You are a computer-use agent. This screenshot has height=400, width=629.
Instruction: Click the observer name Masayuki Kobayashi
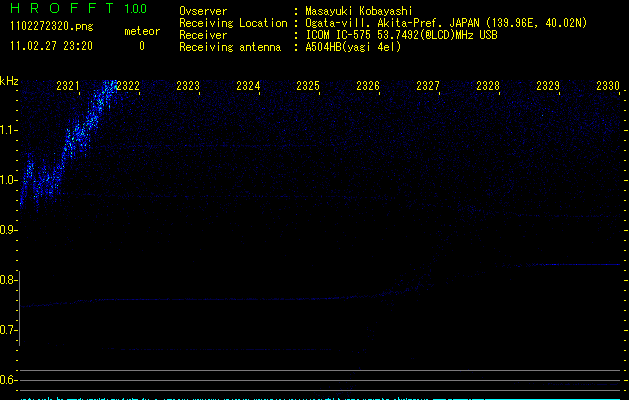pos(359,11)
